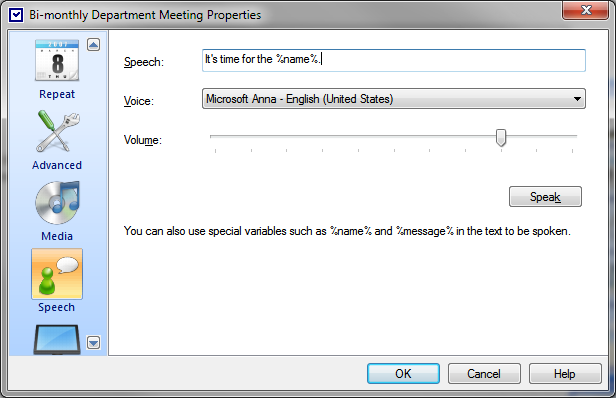
Task: Open the Voice dropdown showing Microsoft Anna
Action: (x=394, y=99)
